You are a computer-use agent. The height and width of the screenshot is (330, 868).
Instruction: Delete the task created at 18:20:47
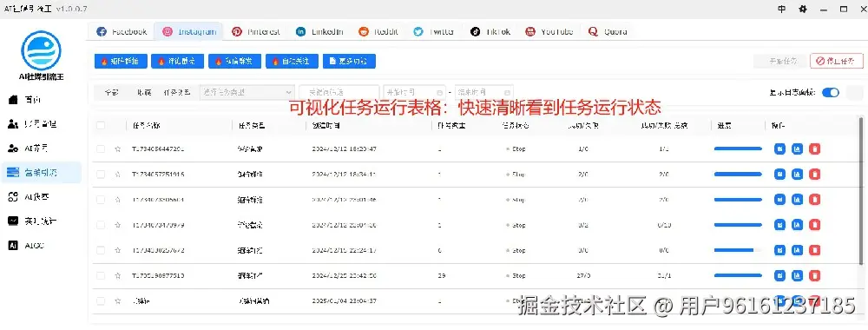814,149
